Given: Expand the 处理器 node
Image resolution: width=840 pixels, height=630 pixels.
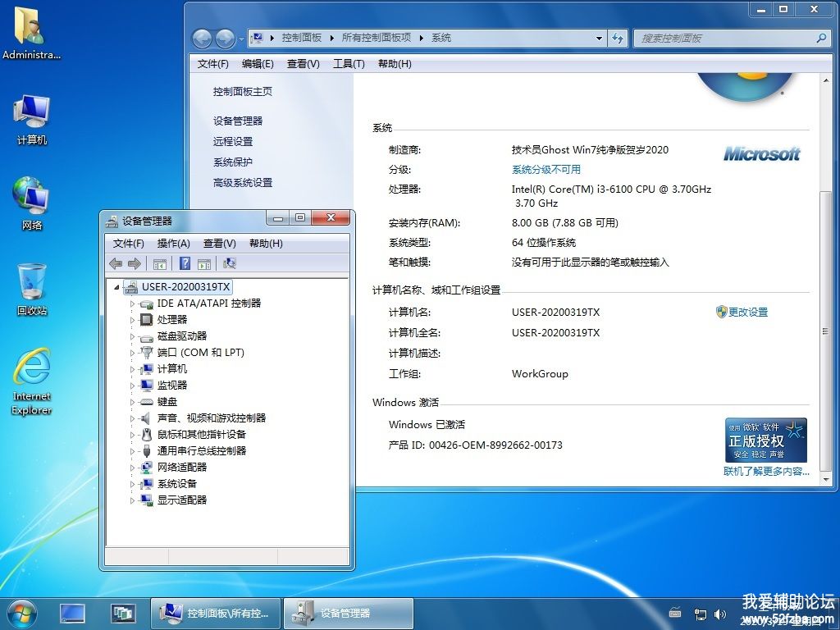Looking at the screenshot, I should 132,321.
